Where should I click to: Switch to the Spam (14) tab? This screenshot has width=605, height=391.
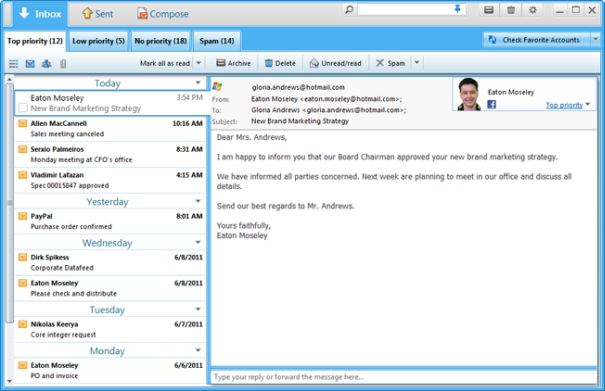tap(217, 41)
